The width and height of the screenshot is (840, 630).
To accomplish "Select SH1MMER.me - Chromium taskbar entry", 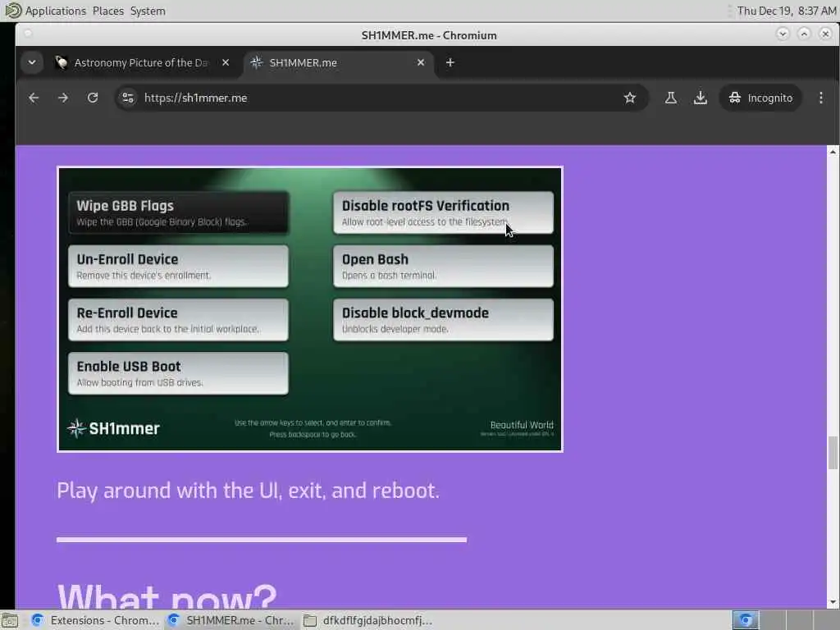I will (231, 620).
